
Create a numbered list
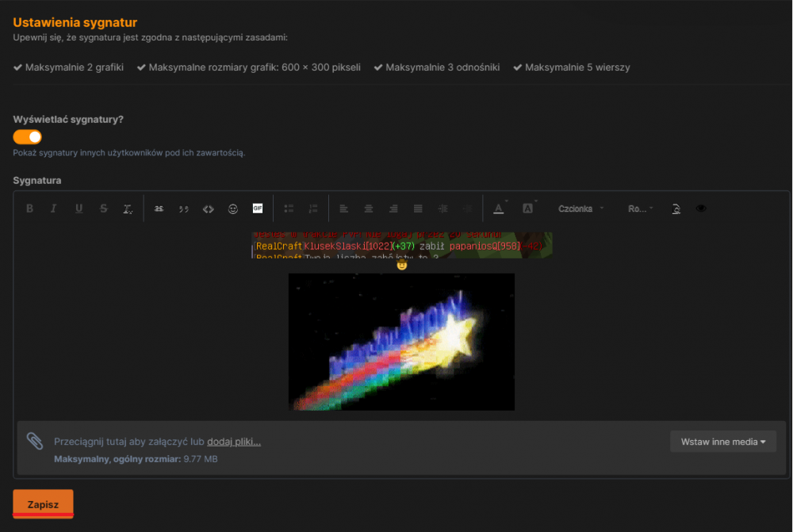click(x=312, y=208)
